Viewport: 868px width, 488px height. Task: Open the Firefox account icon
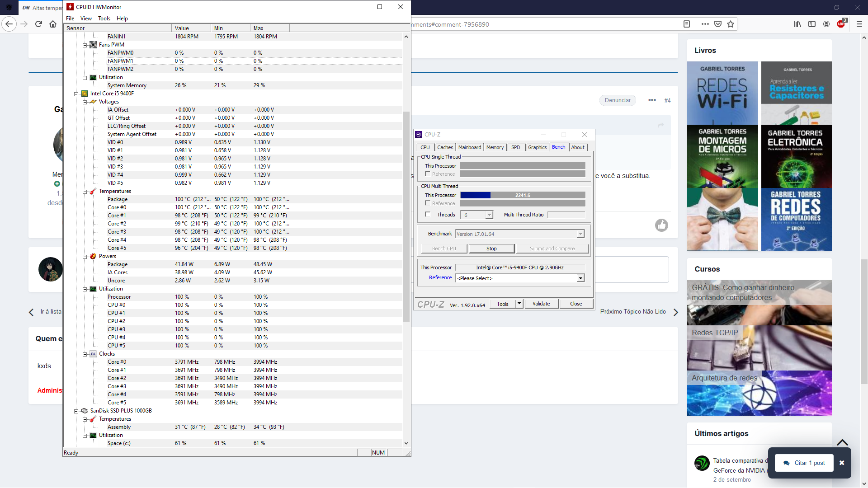point(826,24)
